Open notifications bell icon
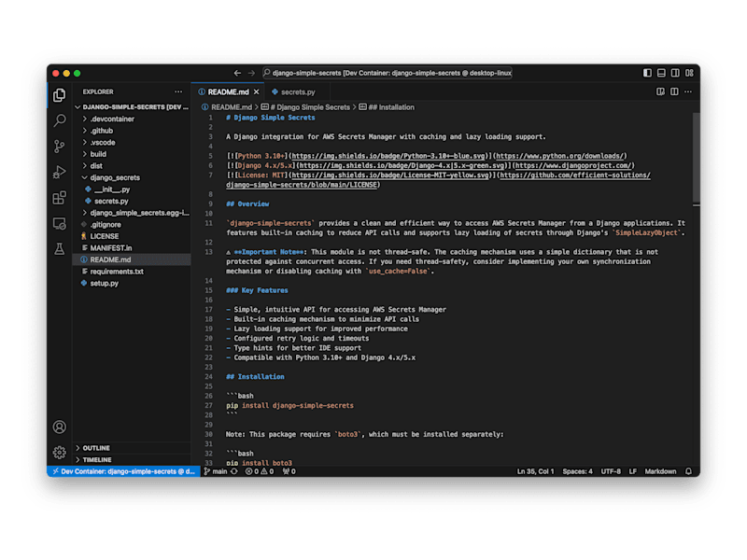This screenshot has height=560, width=747. 688,471
